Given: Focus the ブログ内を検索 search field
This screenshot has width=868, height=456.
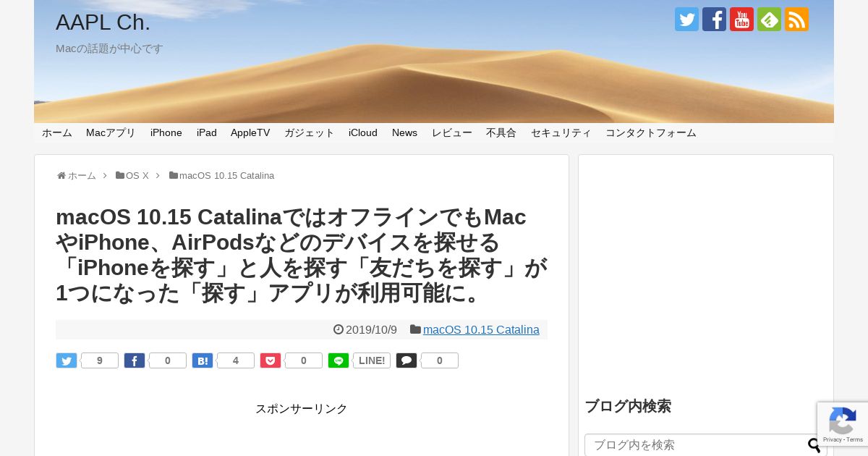Looking at the screenshot, I should [x=694, y=445].
